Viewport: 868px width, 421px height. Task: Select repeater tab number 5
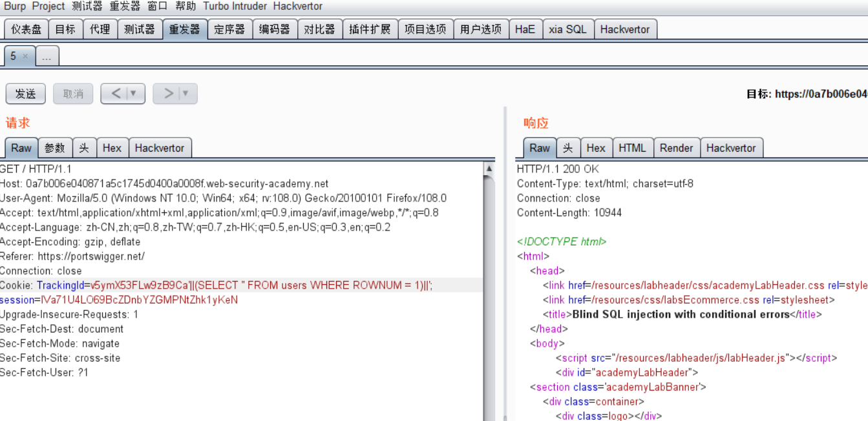pos(14,56)
